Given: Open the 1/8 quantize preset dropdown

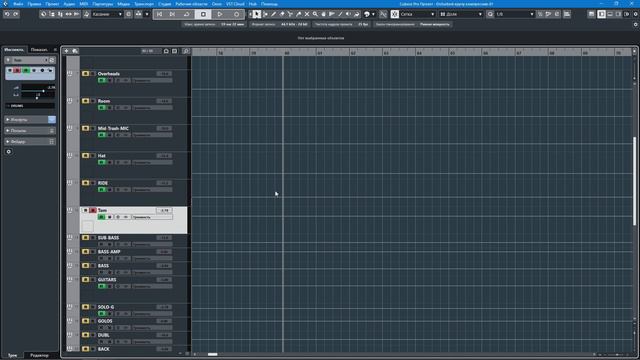Looking at the screenshot, I should coord(514,14).
